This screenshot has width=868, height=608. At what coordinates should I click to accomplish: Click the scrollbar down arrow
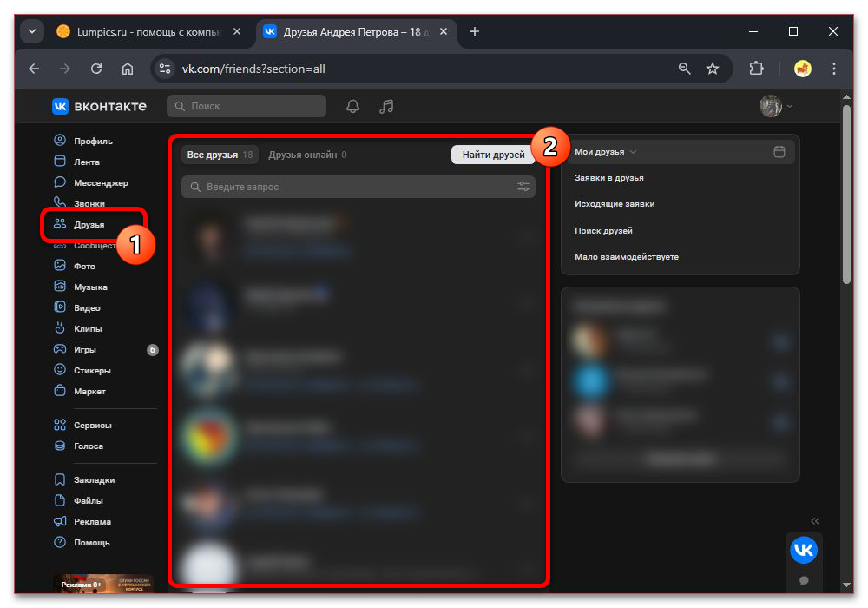(846, 585)
